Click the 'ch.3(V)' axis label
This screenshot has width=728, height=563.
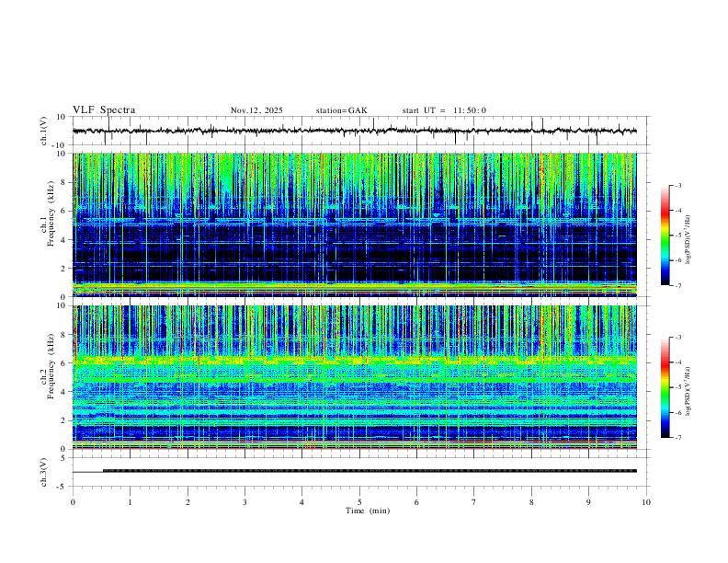pos(44,473)
